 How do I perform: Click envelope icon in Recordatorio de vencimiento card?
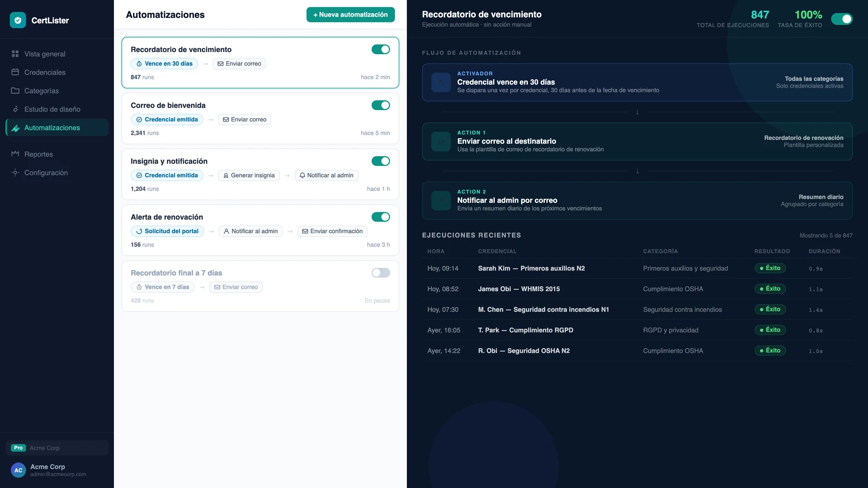(x=220, y=64)
